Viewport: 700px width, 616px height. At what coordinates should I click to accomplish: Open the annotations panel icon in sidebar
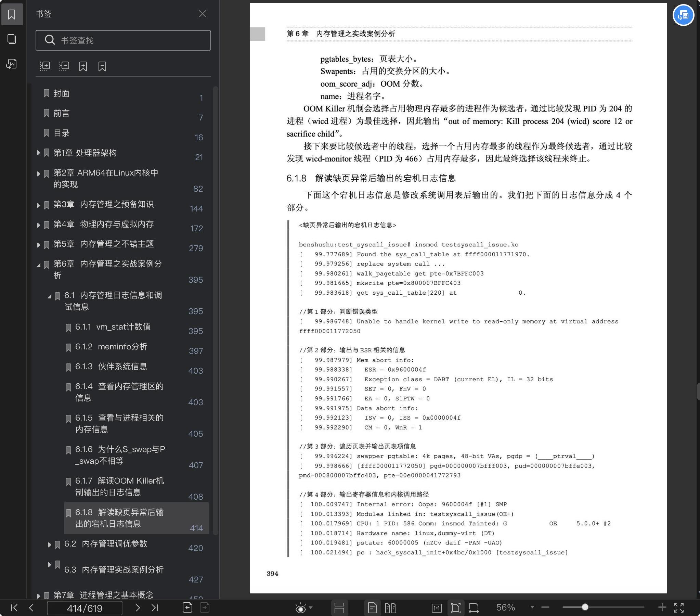[x=12, y=64]
